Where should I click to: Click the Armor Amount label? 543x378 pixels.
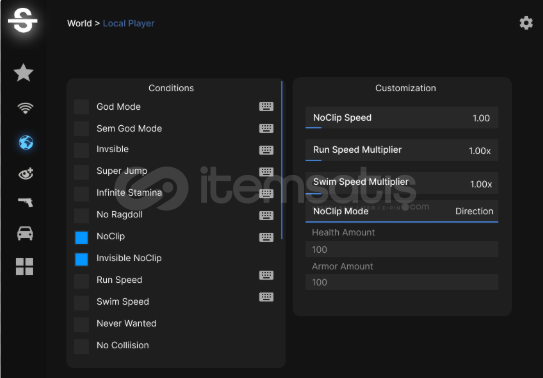(x=342, y=266)
